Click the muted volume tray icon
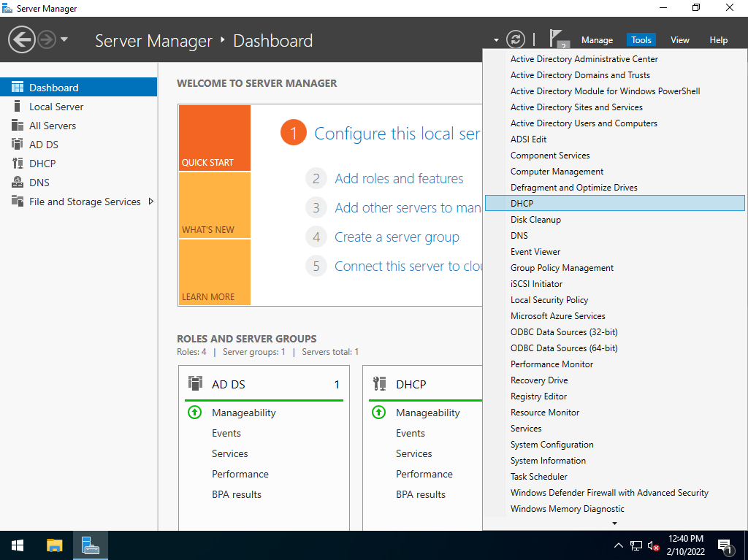 pyautogui.click(x=654, y=545)
